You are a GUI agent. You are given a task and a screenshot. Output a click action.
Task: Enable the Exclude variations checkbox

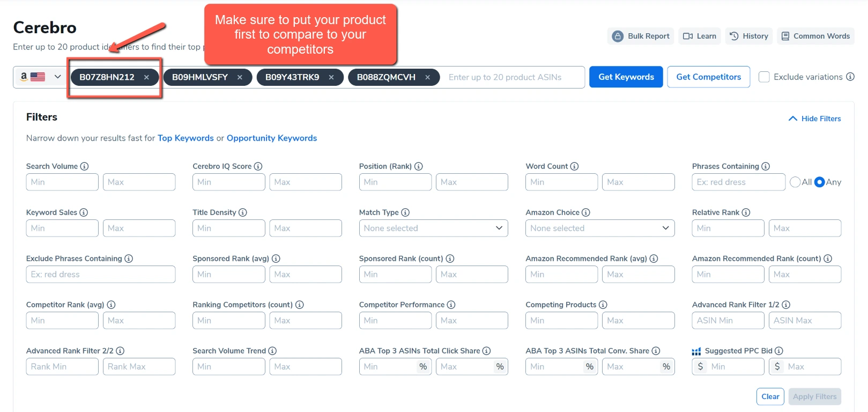click(x=764, y=77)
